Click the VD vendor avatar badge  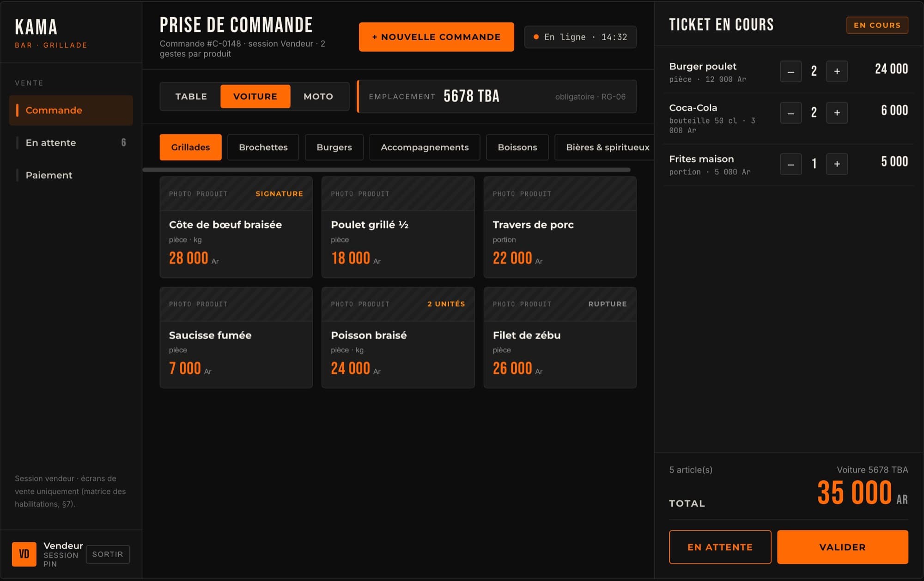point(24,554)
